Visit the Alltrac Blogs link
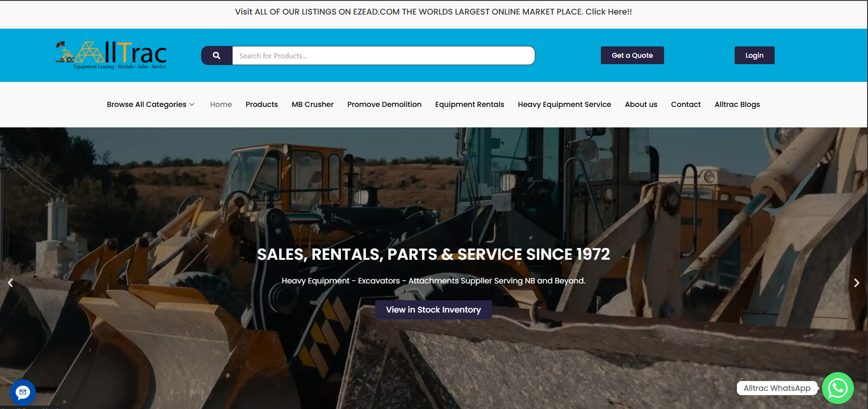This screenshot has width=868, height=409. 737,105
